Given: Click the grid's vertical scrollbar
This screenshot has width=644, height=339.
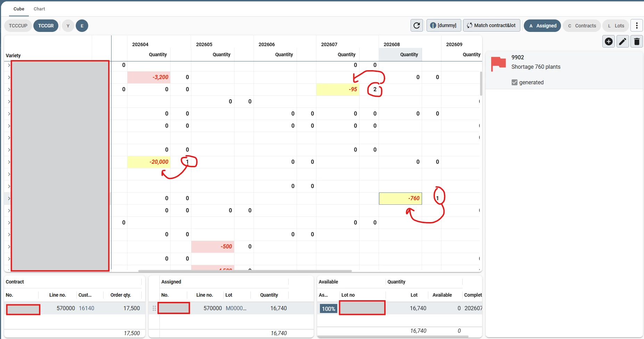Looking at the screenshot, I should 481,83.
